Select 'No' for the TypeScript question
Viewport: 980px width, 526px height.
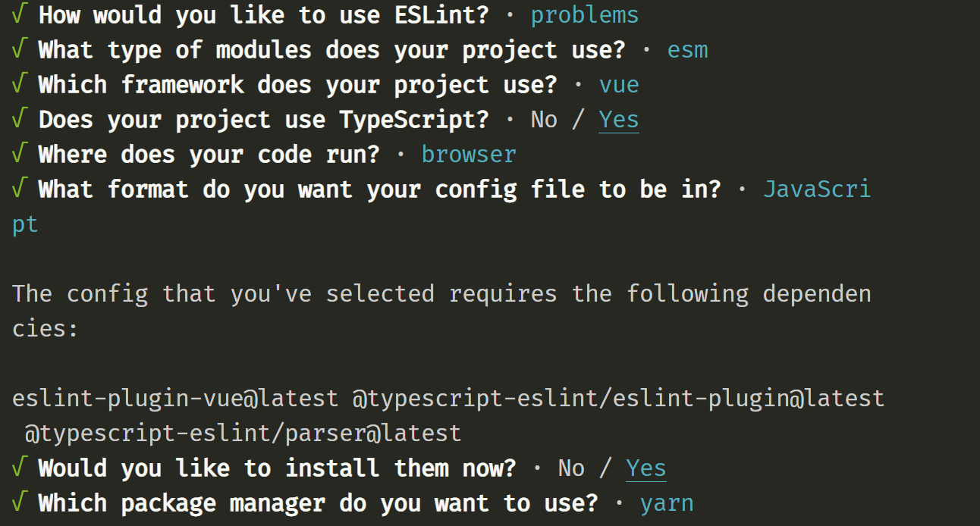point(544,120)
